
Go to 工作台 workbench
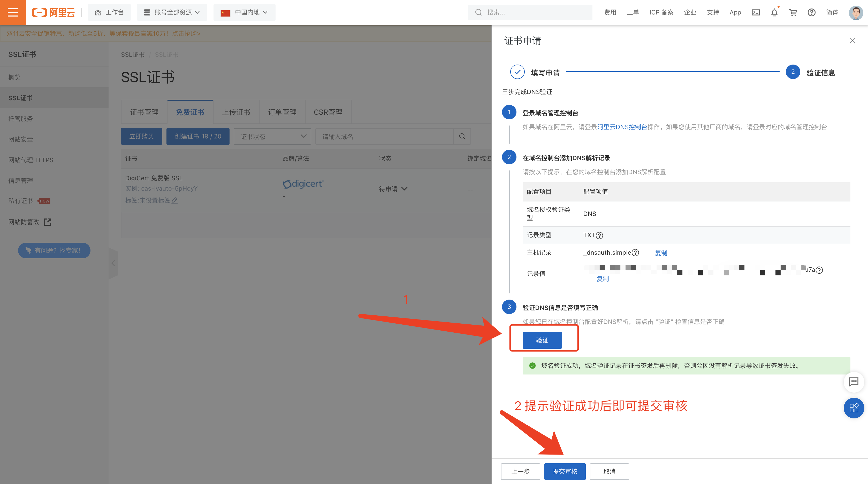[109, 12]
